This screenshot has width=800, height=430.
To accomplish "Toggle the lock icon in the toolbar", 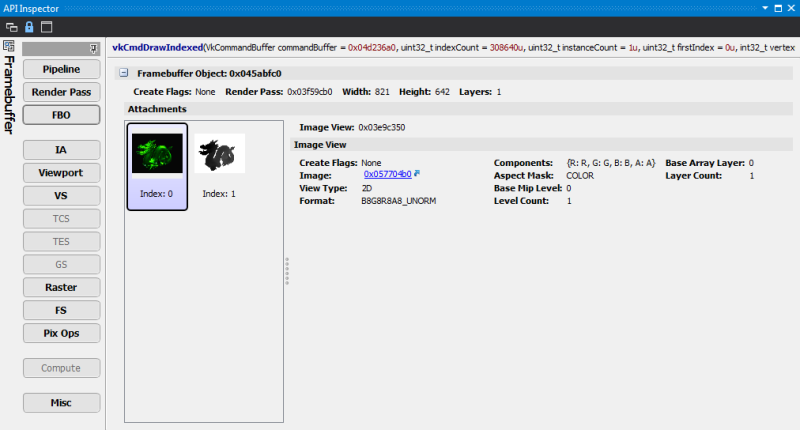I will point(28,25).
